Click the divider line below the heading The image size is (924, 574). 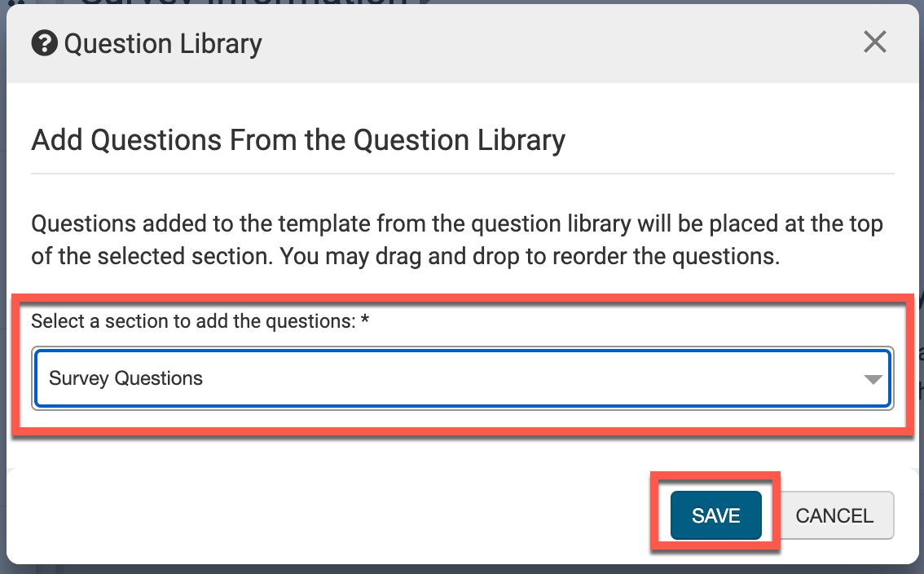click(x=462, y=174)
